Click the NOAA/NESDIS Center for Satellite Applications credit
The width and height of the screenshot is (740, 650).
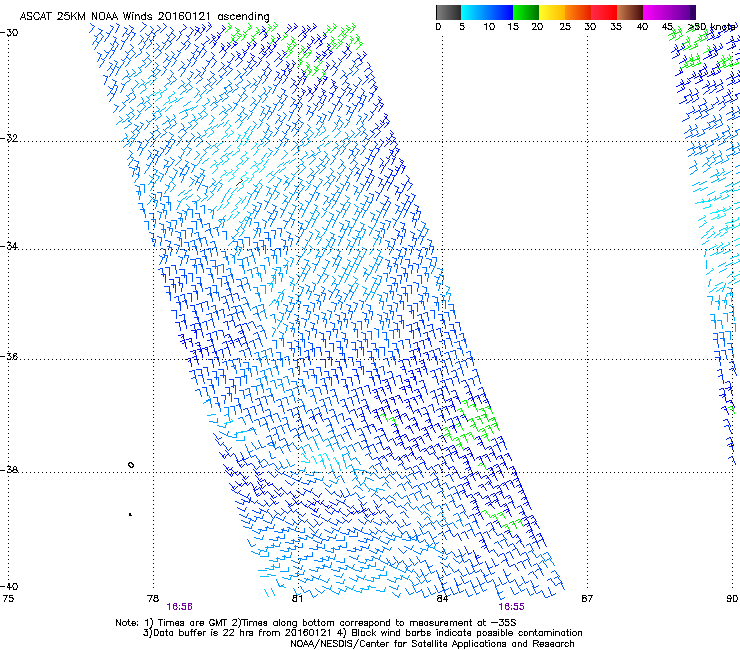[x=432, y=643]
